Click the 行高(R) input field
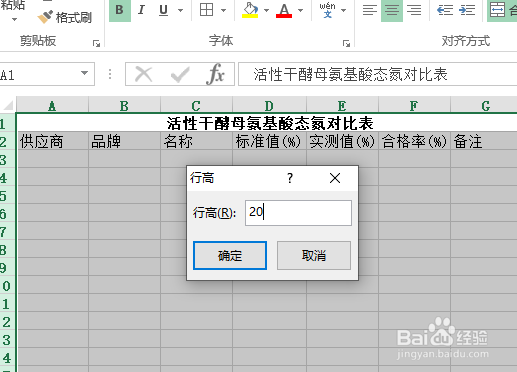The height and width of the screenshot is (372, 517). click(298, 213)
